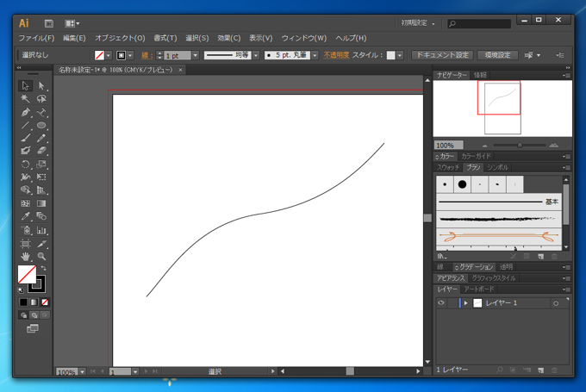Click 環境設定 button
Screen dimensions: 586x392
coord(497,55)
